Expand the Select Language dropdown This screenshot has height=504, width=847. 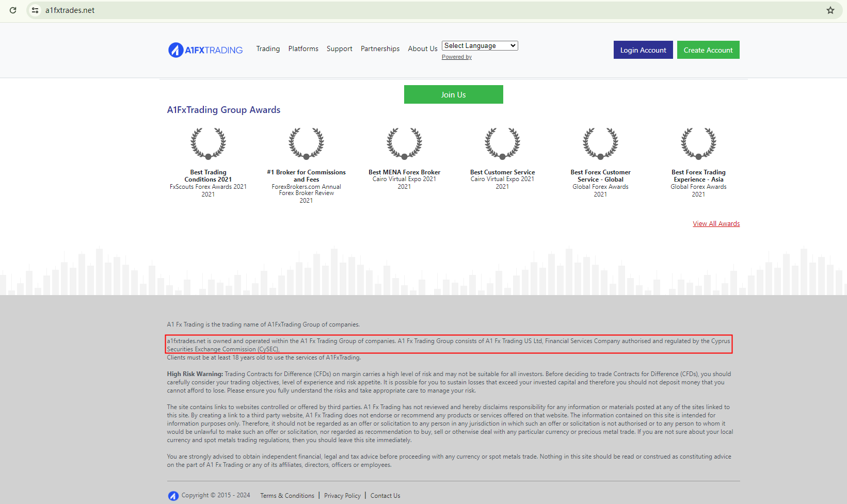[480, 46]
